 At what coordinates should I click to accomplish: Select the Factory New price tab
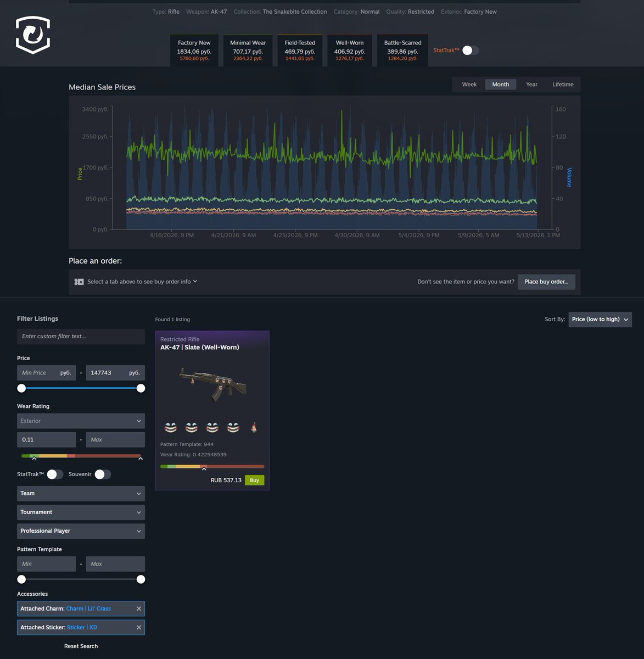pos(194,50)
